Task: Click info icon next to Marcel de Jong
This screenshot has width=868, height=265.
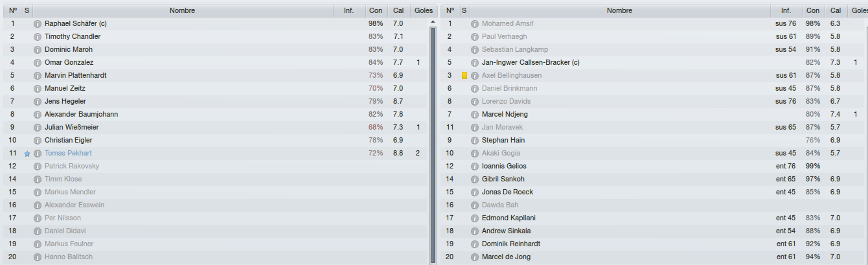Action: click(x=475, y=257)
